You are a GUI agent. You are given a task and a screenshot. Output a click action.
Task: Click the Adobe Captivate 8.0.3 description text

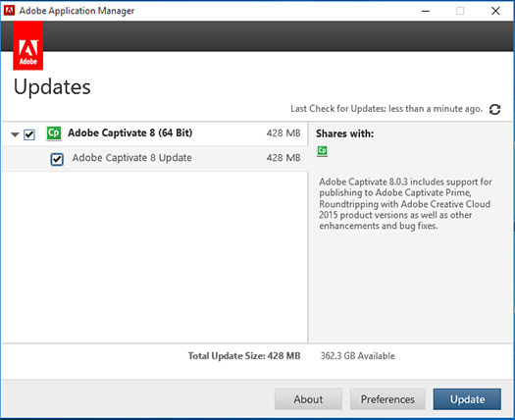pos(405,204)
